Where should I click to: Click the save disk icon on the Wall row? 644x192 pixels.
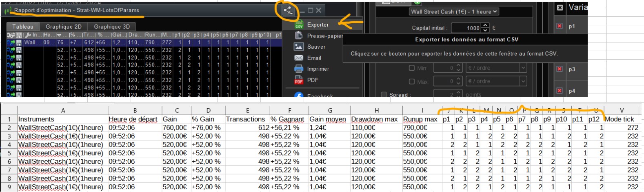(x=19, y=42)
